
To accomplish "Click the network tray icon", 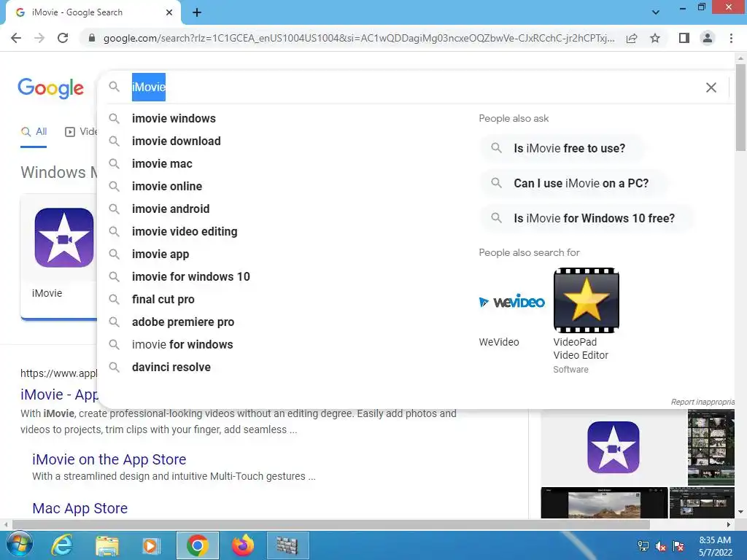I will pos(643,546).
